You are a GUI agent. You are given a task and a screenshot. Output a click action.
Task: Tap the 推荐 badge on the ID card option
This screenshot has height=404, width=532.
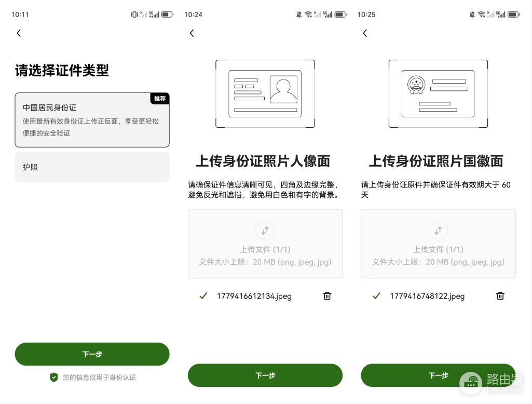click(160, 99)
